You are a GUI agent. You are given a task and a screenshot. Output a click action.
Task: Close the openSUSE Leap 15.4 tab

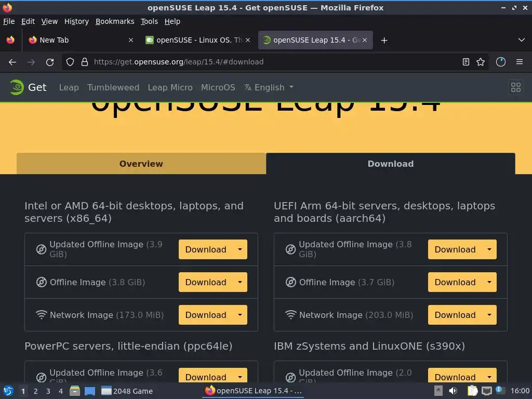[x=365, y=40]
